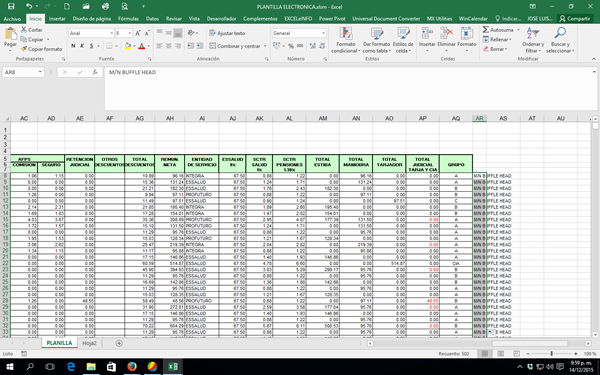Viewport: 600px width, 375px height.
Task: Toggle bold N formatting
Action: pos(73,46)
